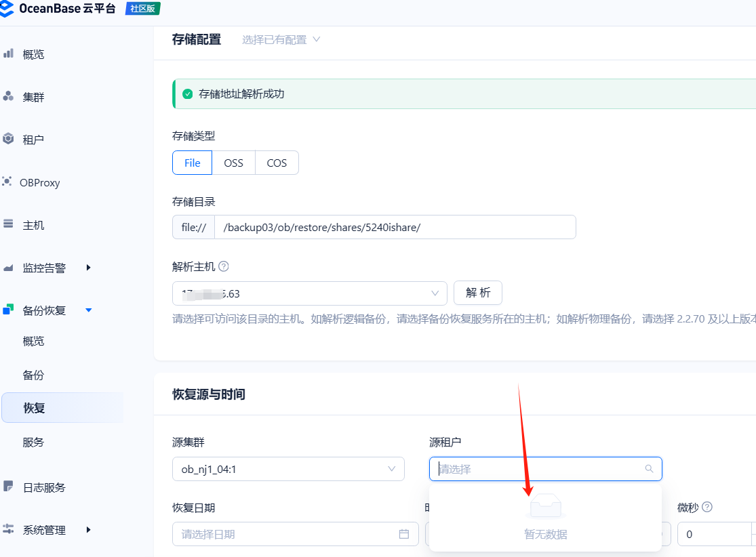Select OSS storage type

(233, 163)
